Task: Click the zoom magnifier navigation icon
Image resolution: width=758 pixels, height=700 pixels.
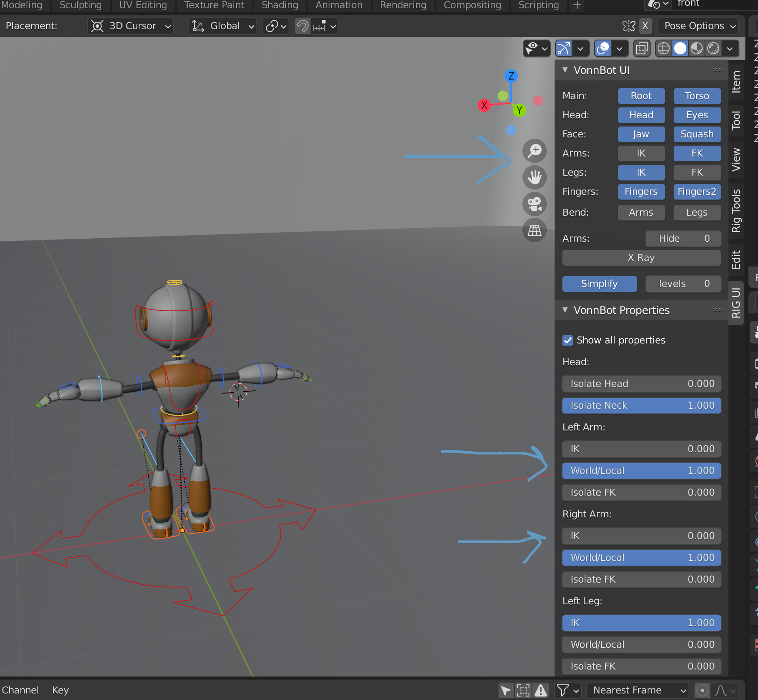Action: (535, 151)
